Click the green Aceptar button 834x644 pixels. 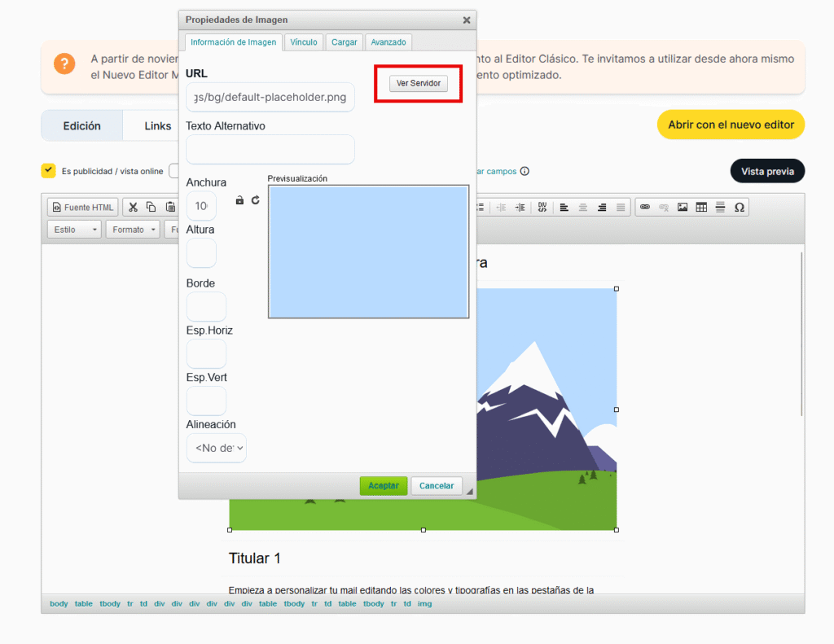pyautogui.click(x=383, y=486)
